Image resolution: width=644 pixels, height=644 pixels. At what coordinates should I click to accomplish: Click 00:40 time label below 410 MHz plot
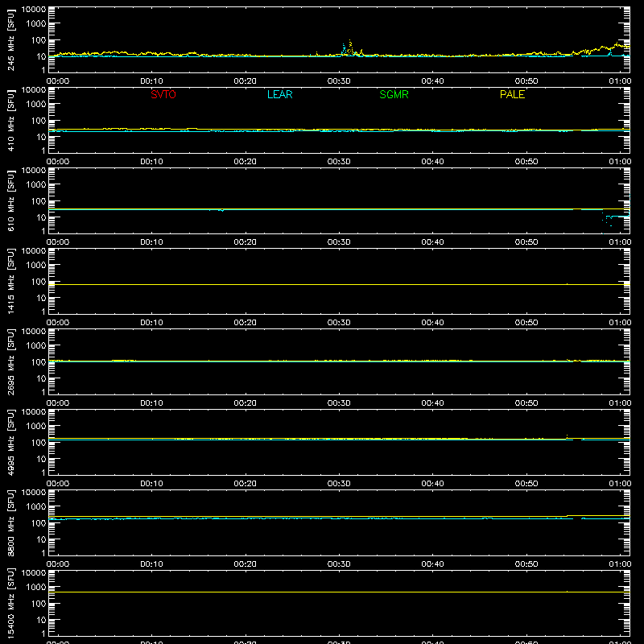click(432, 162)
